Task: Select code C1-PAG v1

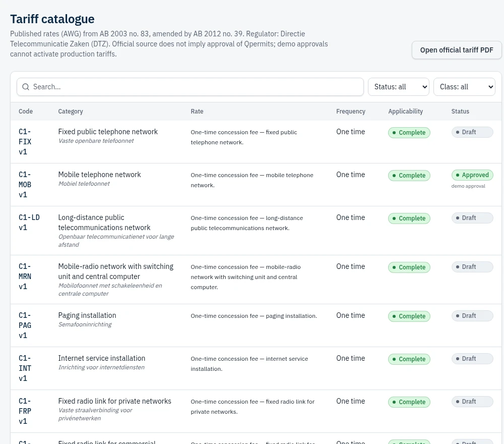Action: 25,325
